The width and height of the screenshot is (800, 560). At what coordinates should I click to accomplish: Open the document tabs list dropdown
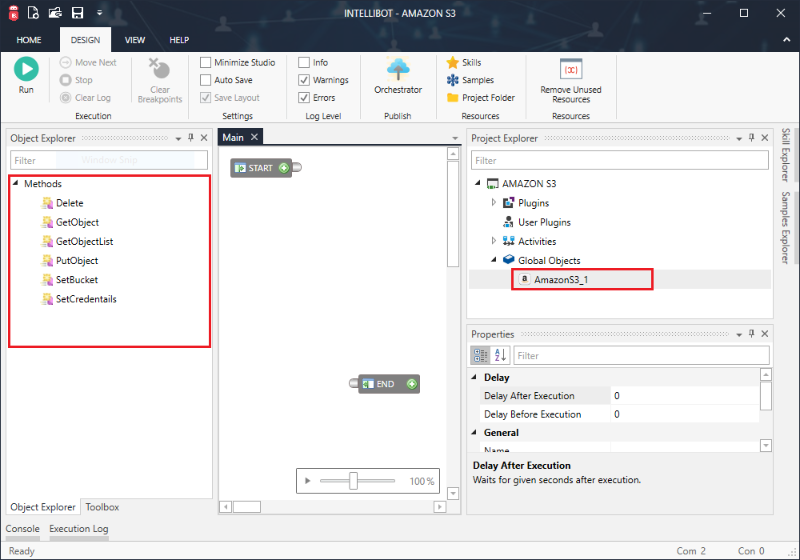point(455,138)
